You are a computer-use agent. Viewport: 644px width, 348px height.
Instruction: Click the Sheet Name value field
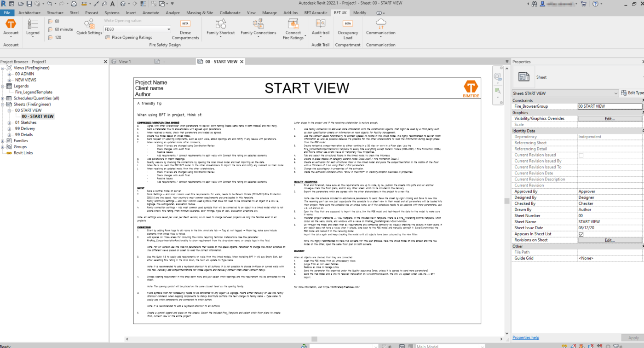pos(610,221)
